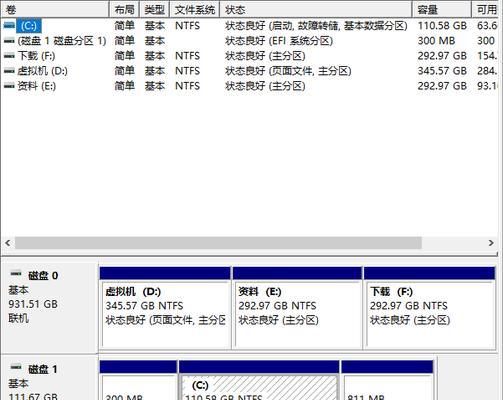The height and width of the screenshot is (400, 503).
Task: Sort by 文件系统 column header
Action: point(195,9)
